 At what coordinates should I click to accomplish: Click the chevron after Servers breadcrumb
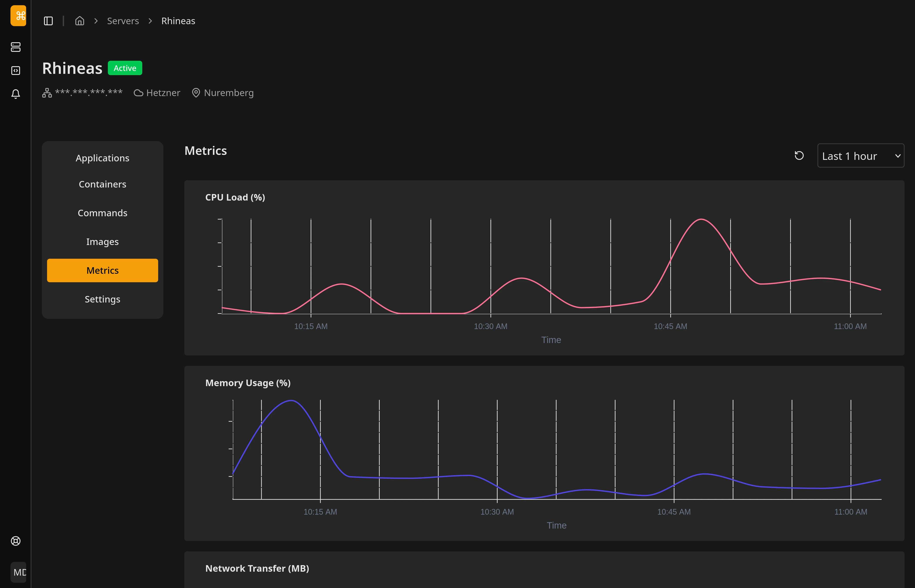tap(150, 21)
